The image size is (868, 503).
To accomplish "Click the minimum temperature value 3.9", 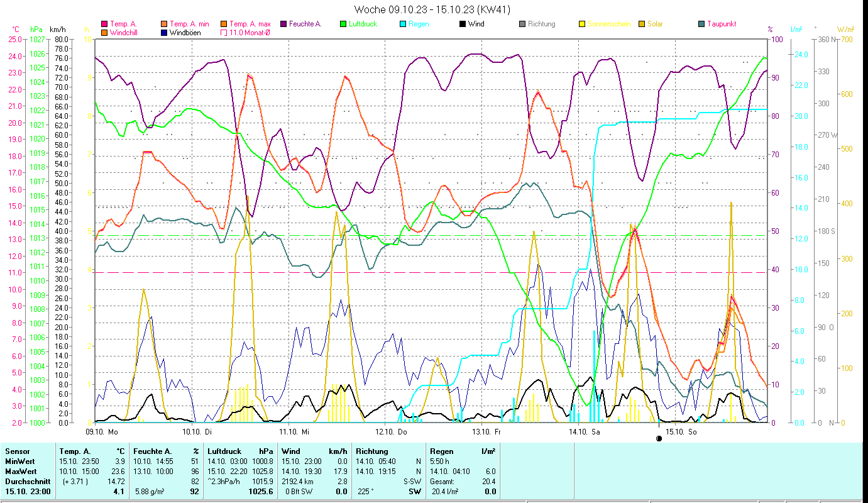I will pyautogui.click(x=120, y=461).
